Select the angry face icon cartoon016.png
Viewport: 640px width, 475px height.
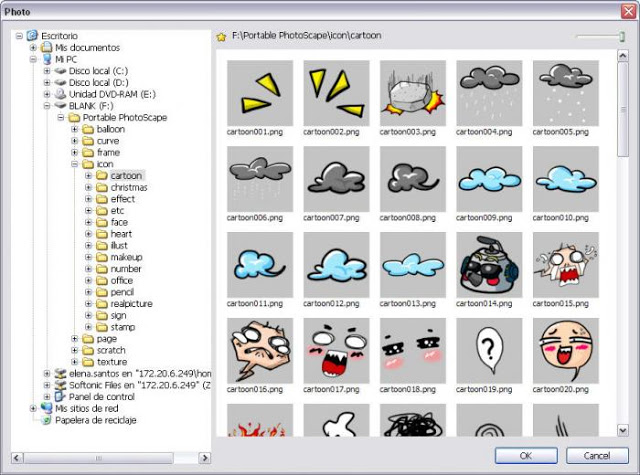(x=260, y=351)
